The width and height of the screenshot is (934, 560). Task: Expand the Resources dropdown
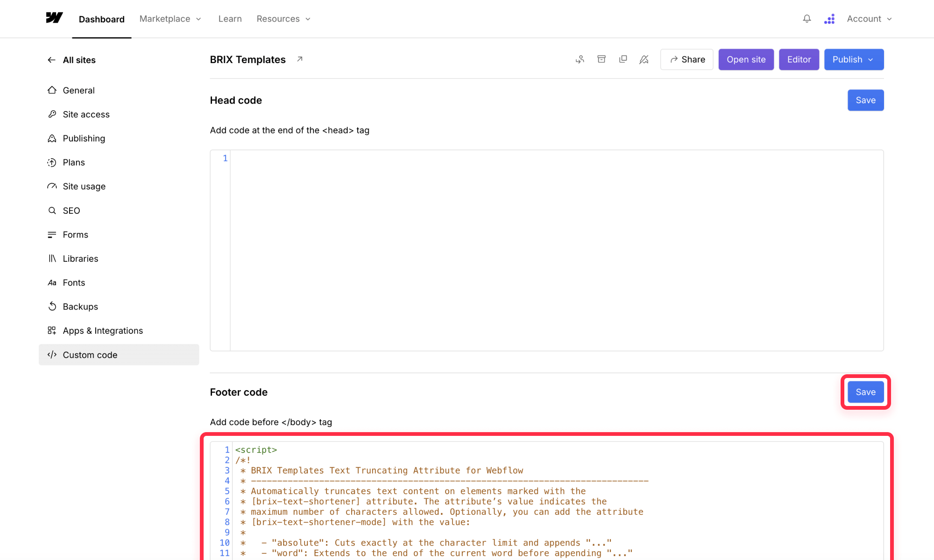click(x=283, y=19)
